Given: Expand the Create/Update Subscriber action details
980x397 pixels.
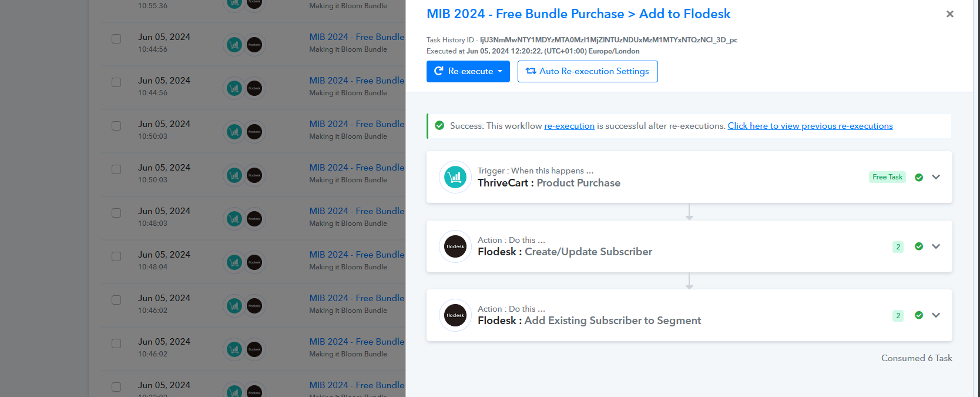Looking at the screenshot, I should click(x=936, y=246).
